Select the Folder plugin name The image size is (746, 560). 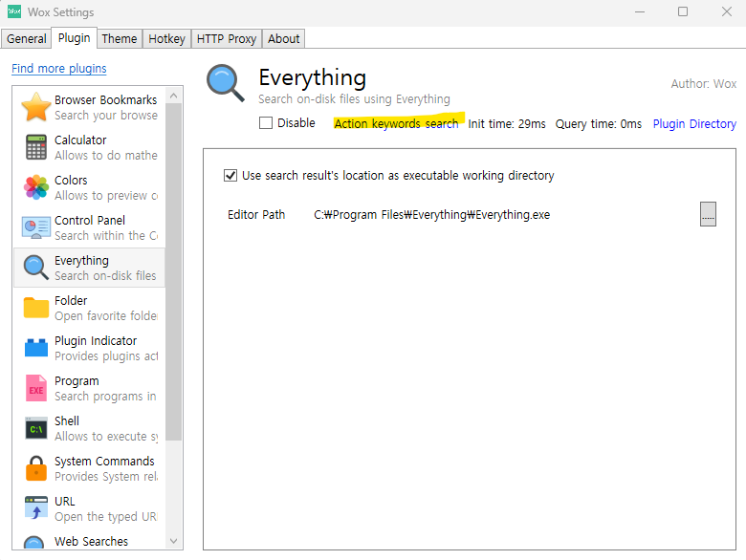click(x=71, y=300)
